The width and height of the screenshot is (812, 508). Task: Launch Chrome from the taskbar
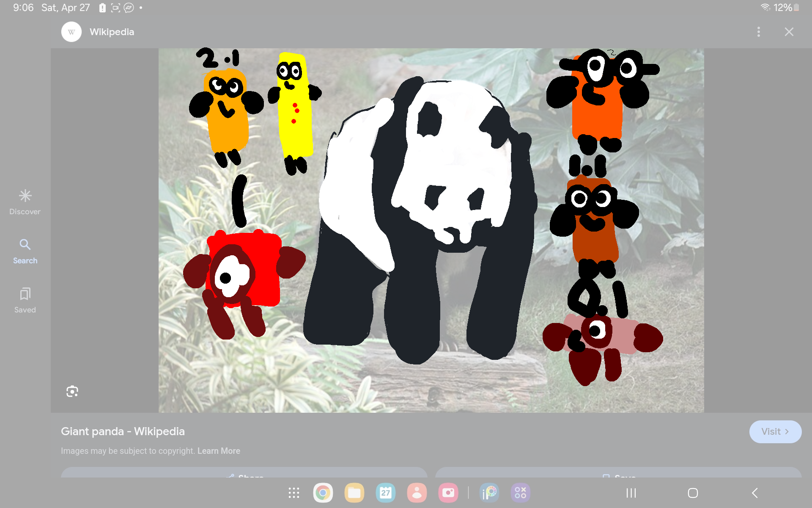click(x=323, y=492)
